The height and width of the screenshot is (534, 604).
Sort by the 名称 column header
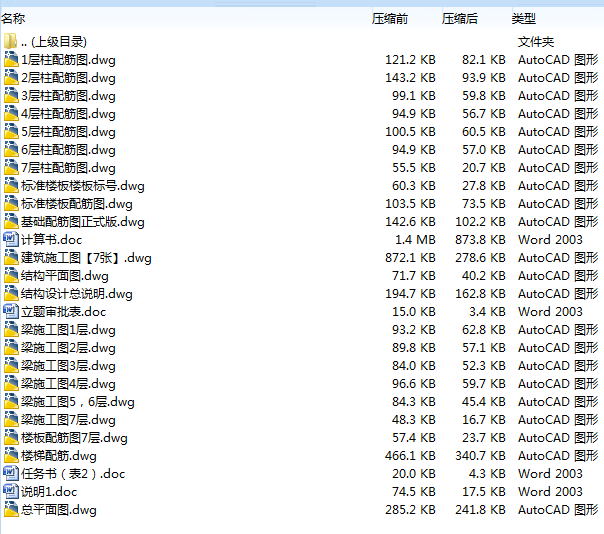pyautogui.click(x=13, y=18)
